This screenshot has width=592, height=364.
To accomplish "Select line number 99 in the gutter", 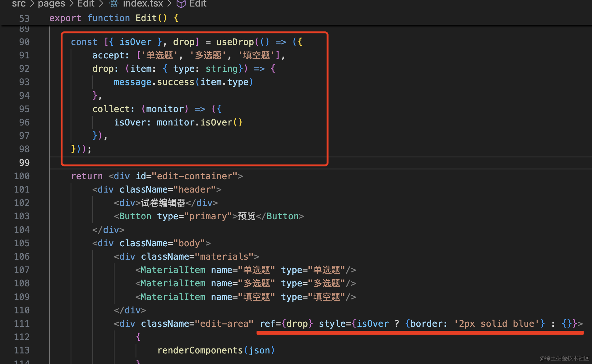I will point(24,162).
